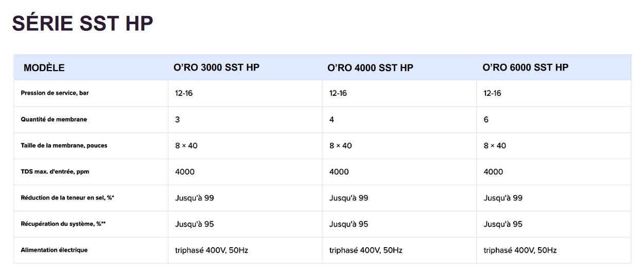The width and height of the screenshot is (644, 277).
Task: Click 4000 TDS value under O'RO 6000
Action: 493,171
